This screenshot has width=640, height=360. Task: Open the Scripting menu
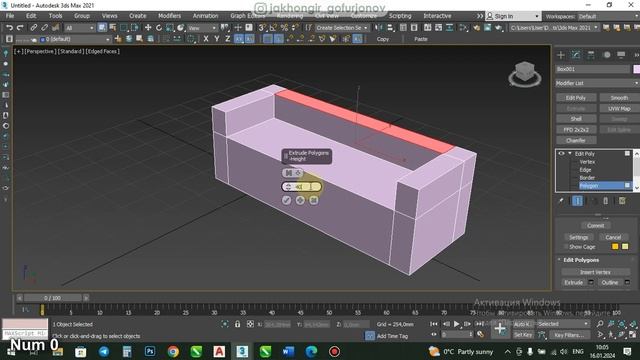400,16
